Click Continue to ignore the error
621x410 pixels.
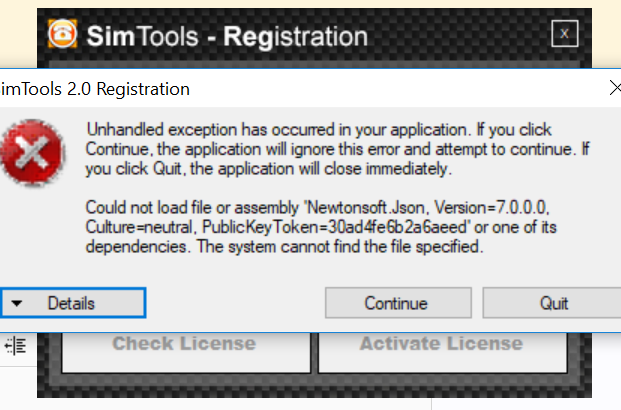pyautogui.click(x=398, y=303)
